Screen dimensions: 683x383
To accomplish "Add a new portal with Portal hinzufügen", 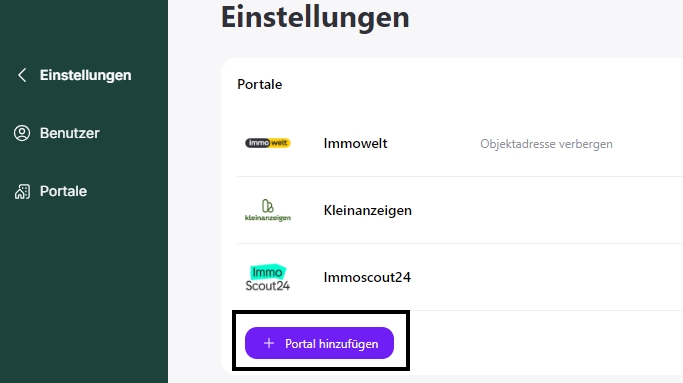I will pos(319,343).
